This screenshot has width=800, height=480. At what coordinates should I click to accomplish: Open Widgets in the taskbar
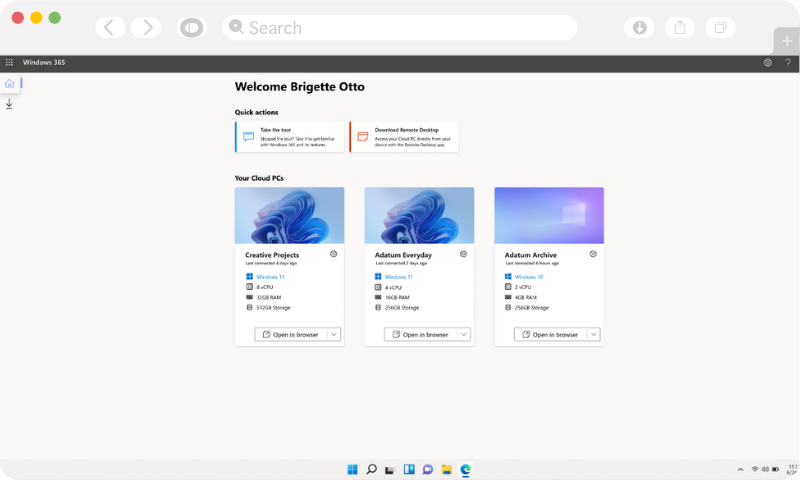point(409,469)
